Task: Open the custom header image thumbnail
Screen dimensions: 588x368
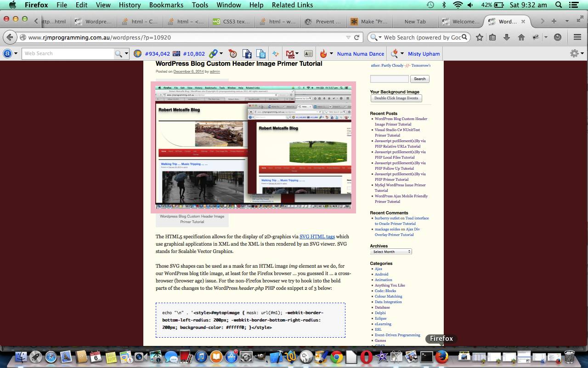Action: 253,148
